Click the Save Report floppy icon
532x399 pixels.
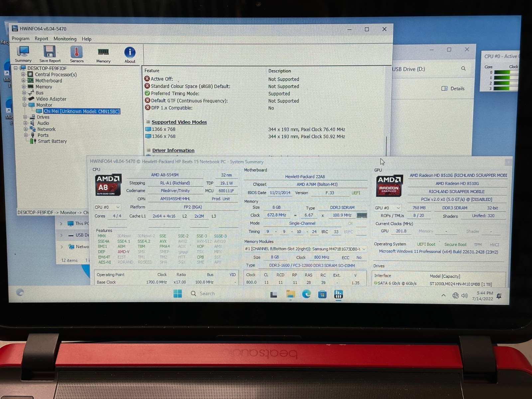50,54
